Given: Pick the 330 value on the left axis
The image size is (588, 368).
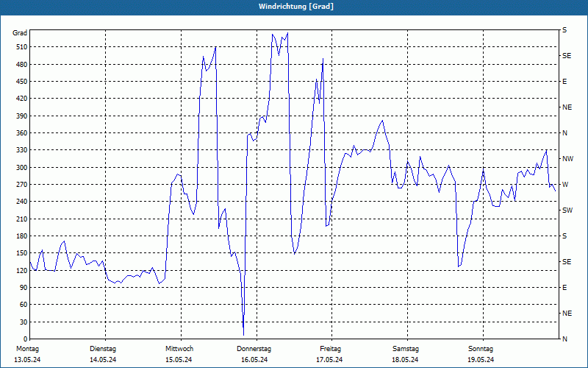Looking at the screenshot, I should pyautogui.click(x=22, y=150).
